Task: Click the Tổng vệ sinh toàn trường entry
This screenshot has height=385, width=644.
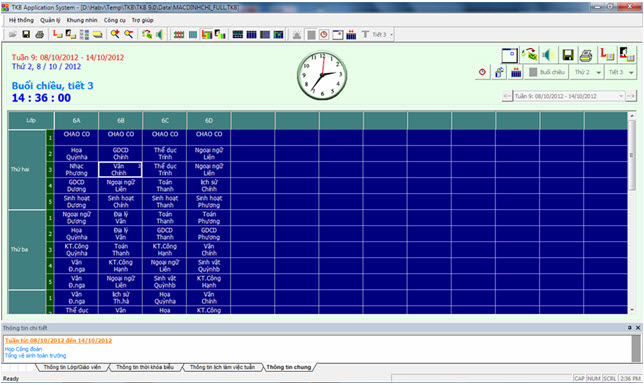Action: 35,356
